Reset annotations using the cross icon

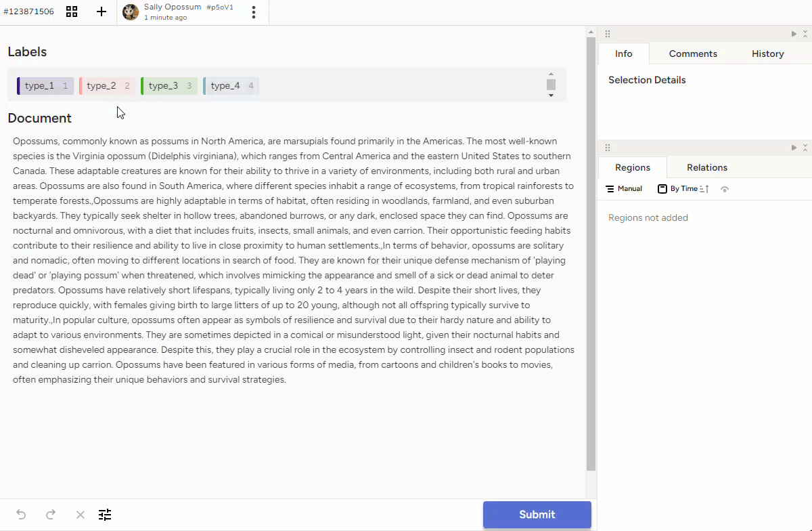[80, 515]
